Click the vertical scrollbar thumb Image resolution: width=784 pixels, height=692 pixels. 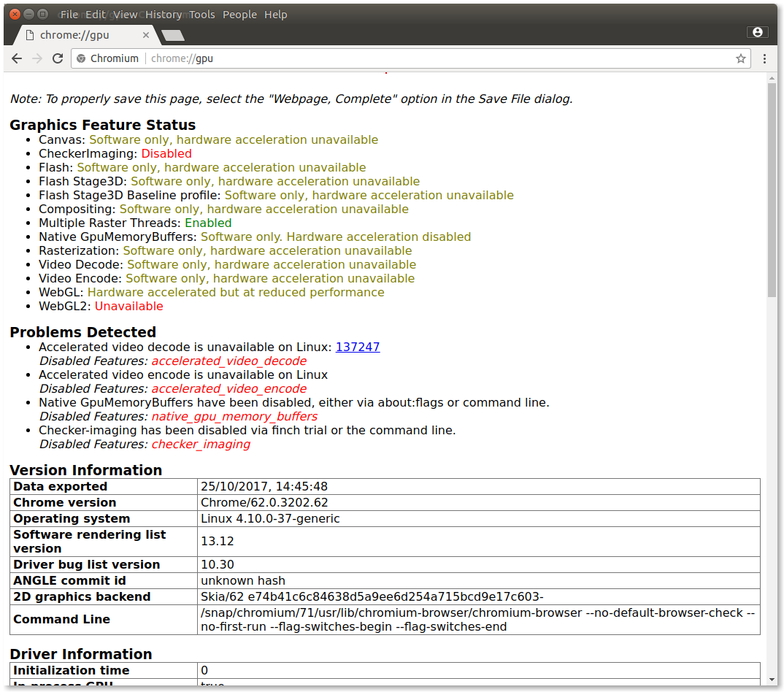(772, 190)
